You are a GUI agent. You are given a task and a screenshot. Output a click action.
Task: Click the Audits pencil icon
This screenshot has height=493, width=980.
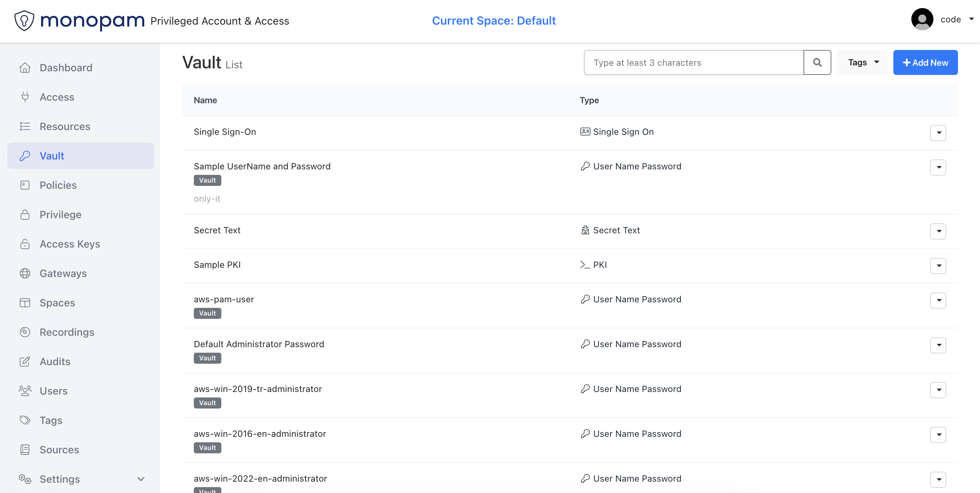click(x=25, y=361)
